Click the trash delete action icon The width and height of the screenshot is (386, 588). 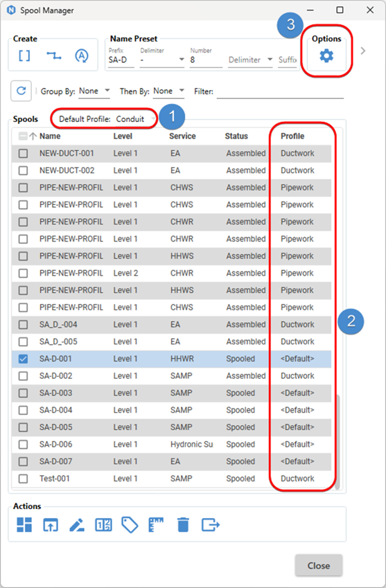click(x=183, y=524)
